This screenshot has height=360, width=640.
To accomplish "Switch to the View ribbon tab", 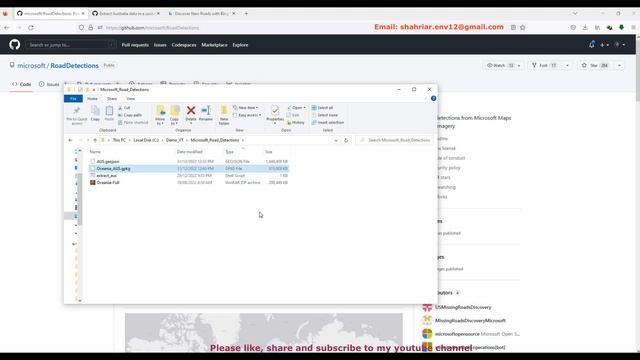I will [x=131, y=99].
